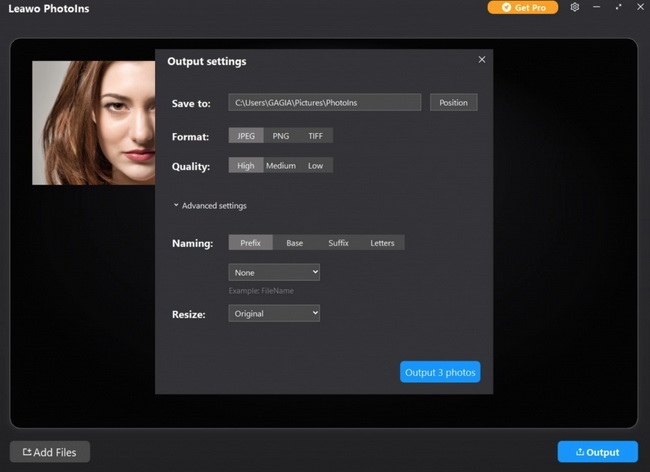This screenshot has height=472, width=650.
Task: Choose the Suffix naming tab
Action: tap(338, 243)
